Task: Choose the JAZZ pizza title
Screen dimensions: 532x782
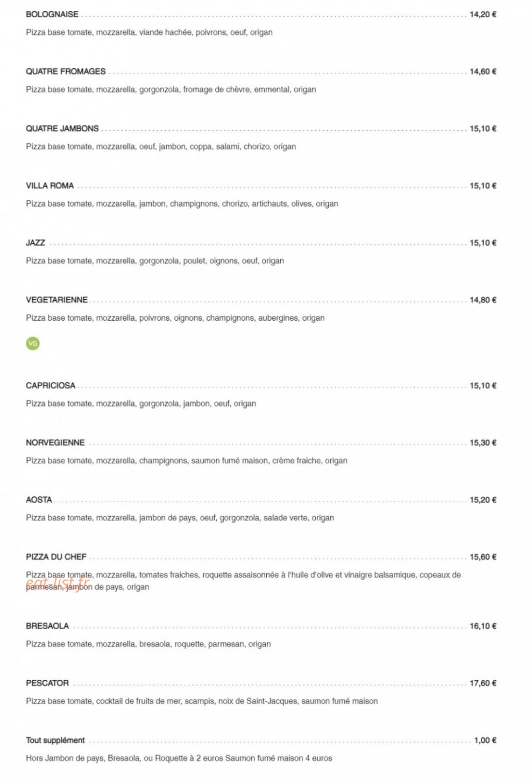Action: click(36, 243)
